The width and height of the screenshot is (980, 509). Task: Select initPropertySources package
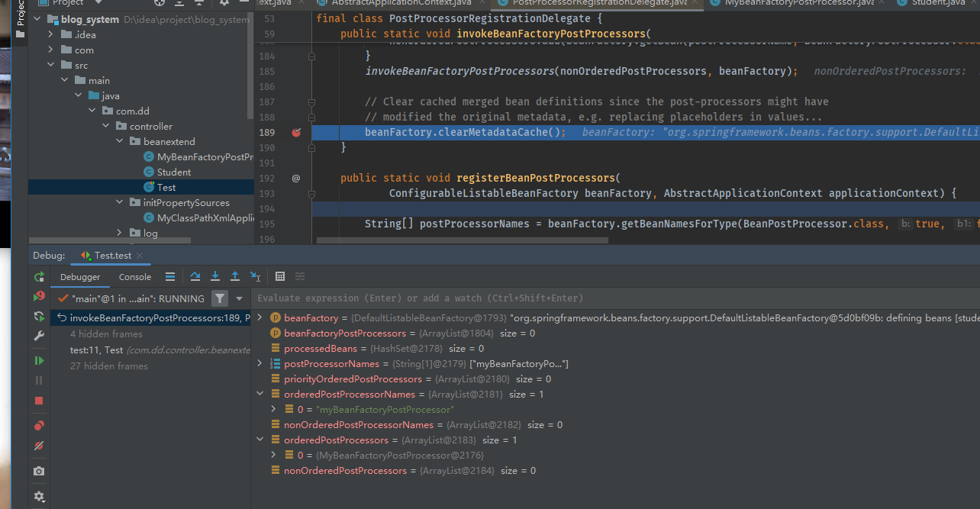tap(186, 202)
